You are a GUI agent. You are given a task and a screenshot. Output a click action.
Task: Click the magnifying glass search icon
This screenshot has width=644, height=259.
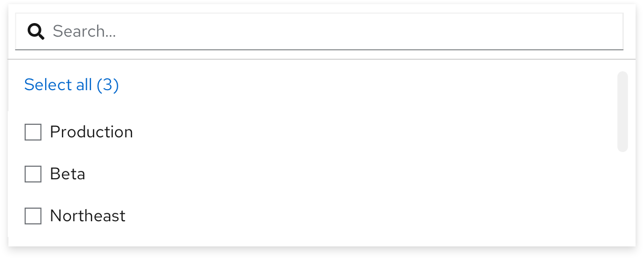(36, 32)
